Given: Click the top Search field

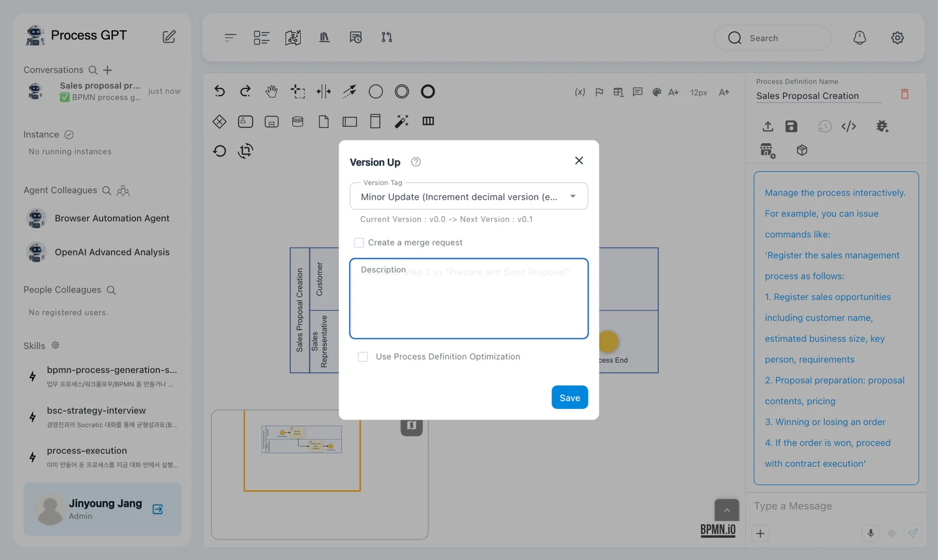Looking at the screenshot, I should coord(773,38).
